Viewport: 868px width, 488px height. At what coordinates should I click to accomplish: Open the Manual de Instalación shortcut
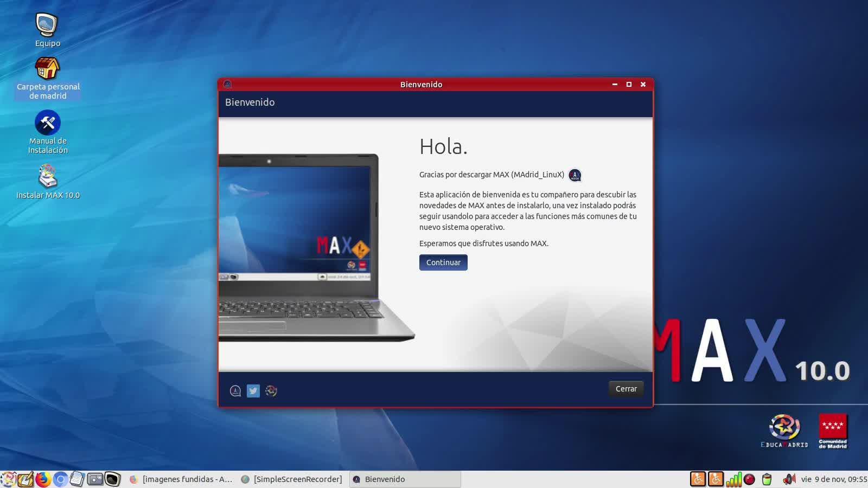click(48, 132)
